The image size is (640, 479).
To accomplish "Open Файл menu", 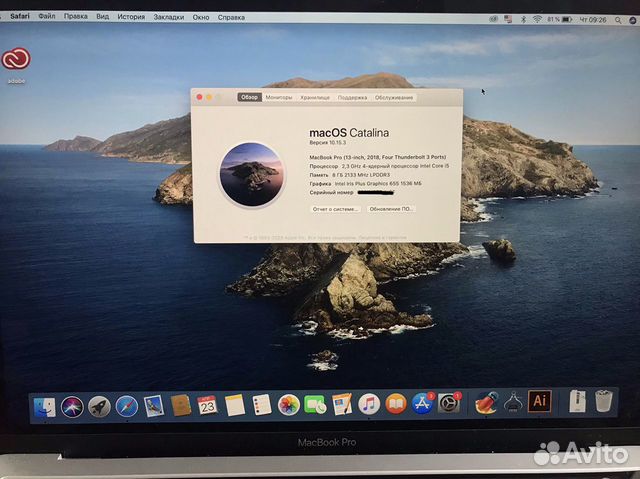I will pyautogui.click(x=47, y=16).
